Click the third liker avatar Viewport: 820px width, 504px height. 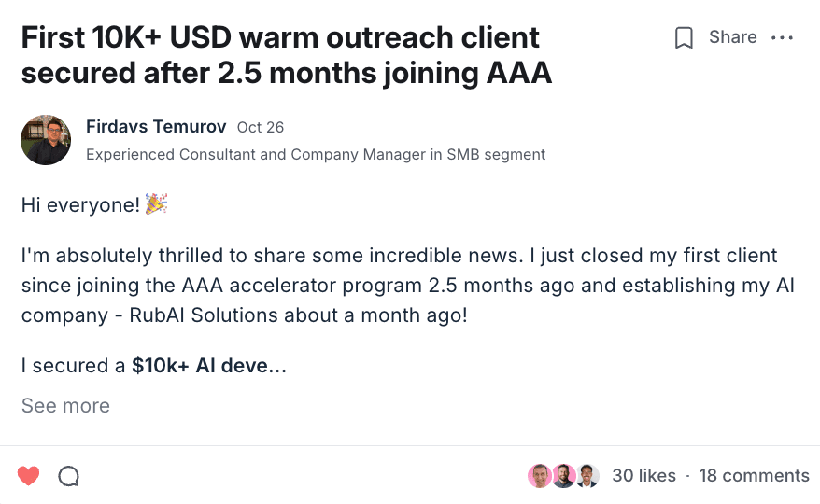587,476
